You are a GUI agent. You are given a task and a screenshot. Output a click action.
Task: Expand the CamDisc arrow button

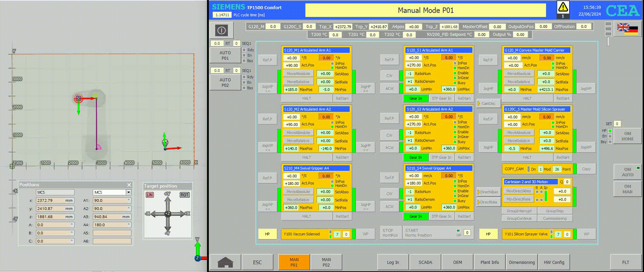(x=488, y=103)
